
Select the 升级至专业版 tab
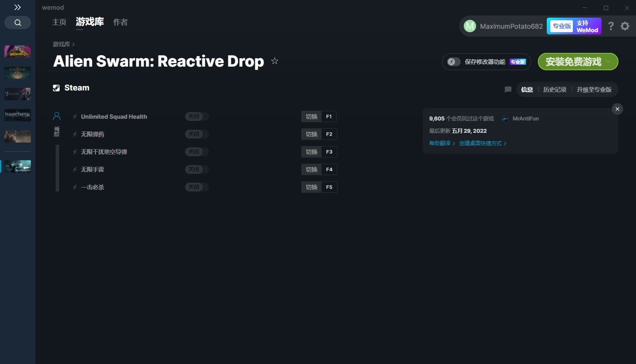594,90
